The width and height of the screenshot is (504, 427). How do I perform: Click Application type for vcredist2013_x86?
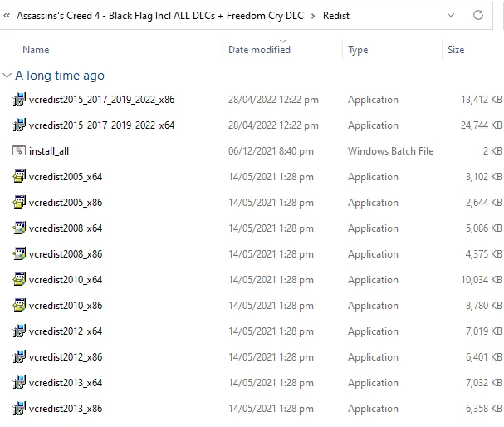point(373,409)
